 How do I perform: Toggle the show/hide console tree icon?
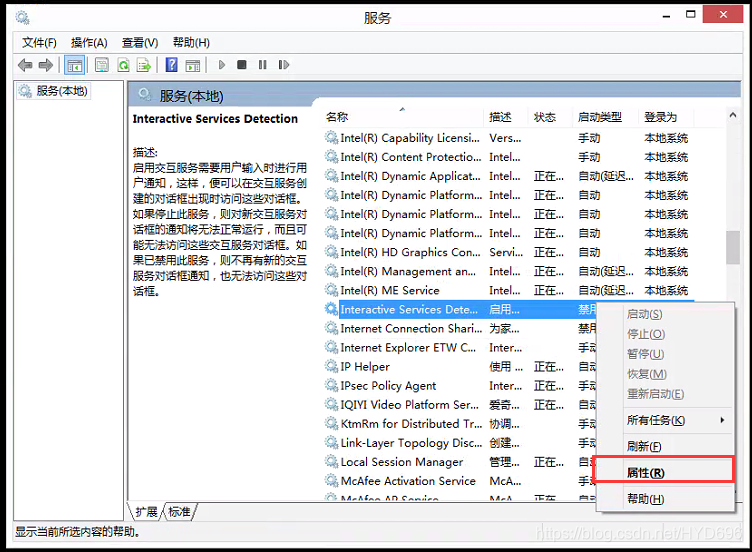point(74,65)
